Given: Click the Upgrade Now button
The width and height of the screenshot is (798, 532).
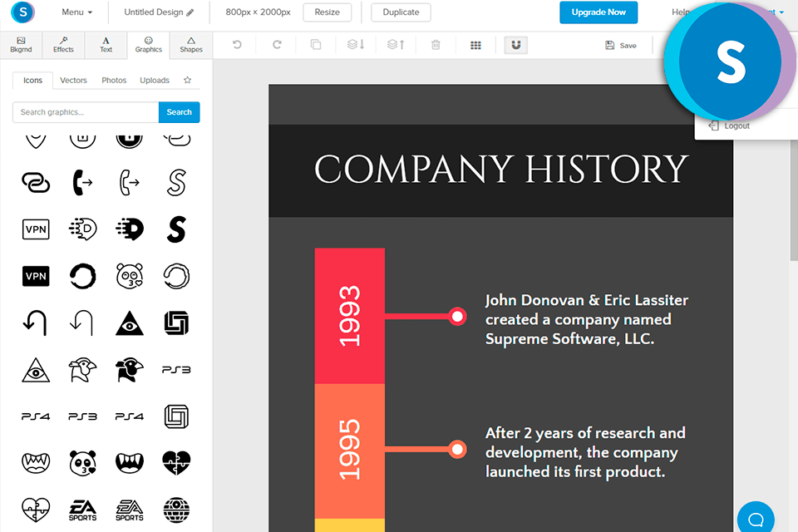Looking at the screenshot, I should (598, 12).
